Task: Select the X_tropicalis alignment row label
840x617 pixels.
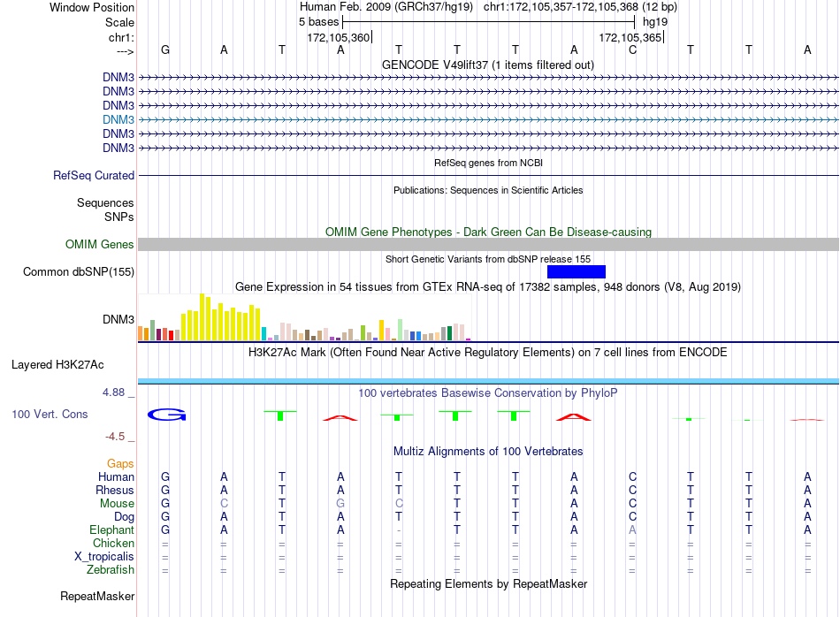Action: [104, 557]
